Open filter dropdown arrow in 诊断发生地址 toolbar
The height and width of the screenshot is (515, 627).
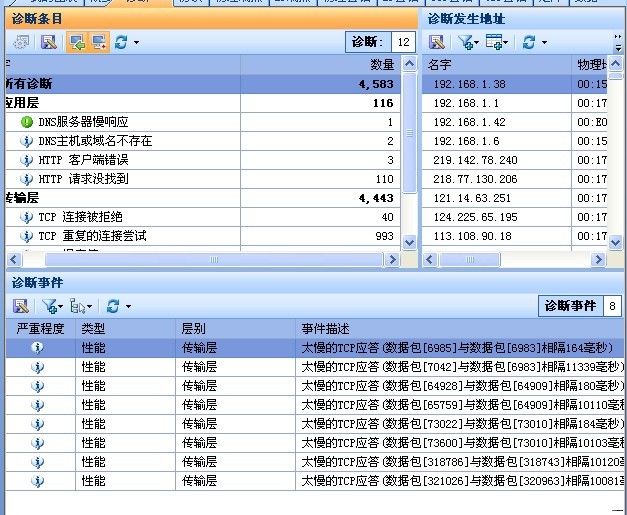(x=477, y=42)
